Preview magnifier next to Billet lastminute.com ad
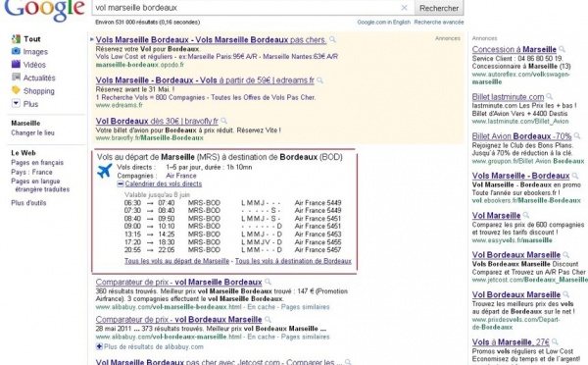588x365 pixels. coord(549,97)
